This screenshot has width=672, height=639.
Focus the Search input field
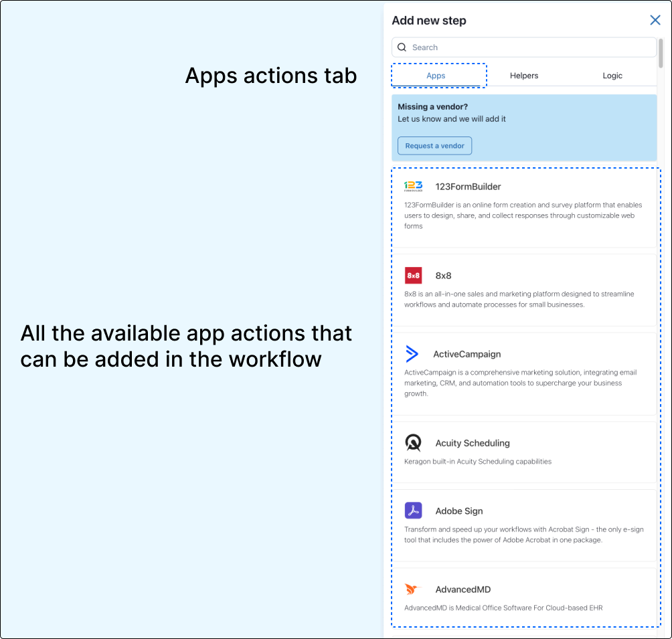click(523, 47)
